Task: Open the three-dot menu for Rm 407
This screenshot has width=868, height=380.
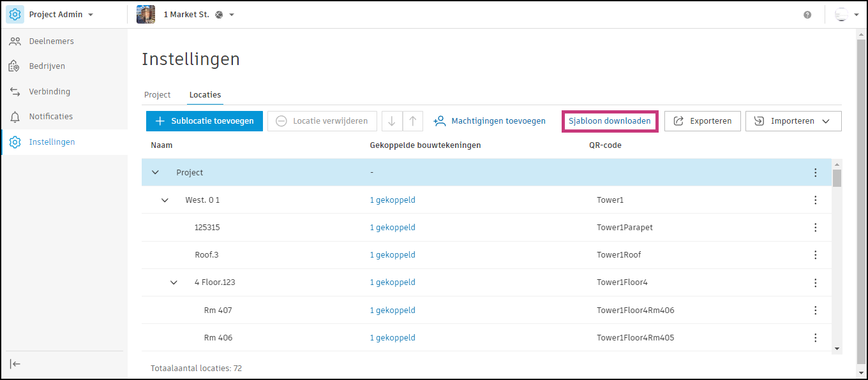Action: (815, 311)
